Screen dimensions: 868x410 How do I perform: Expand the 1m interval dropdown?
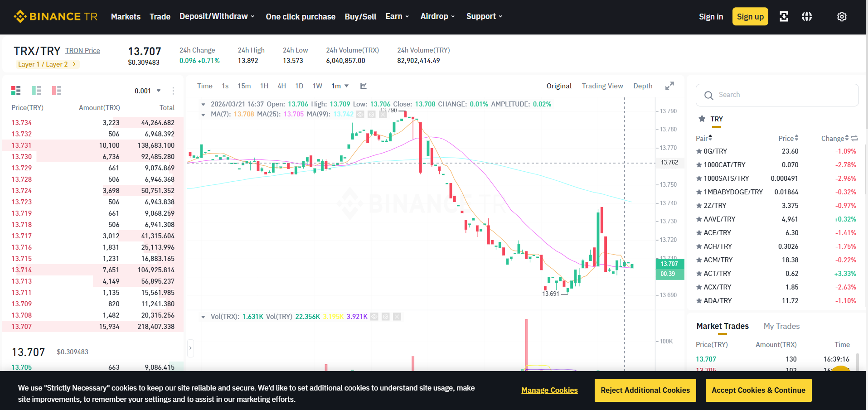click(340, 86)
